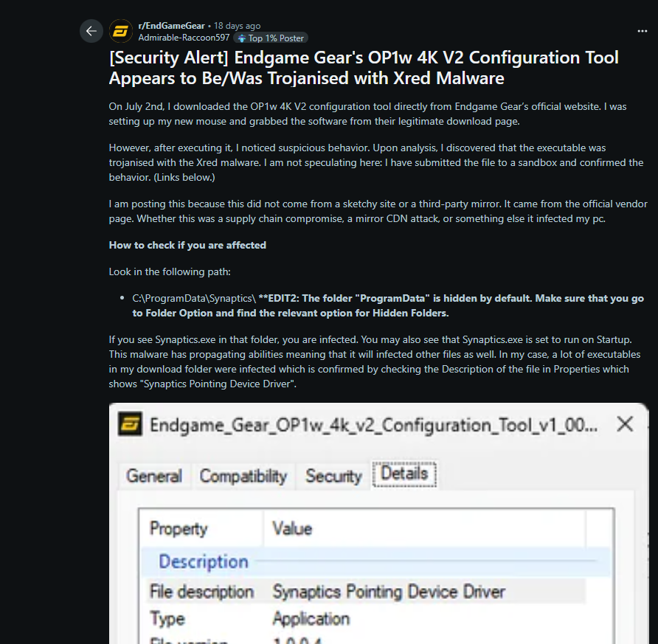Image resolution: width=658 pixels, height=644 pixels.
Task: Select the File description row label
Action: point(202,592)
